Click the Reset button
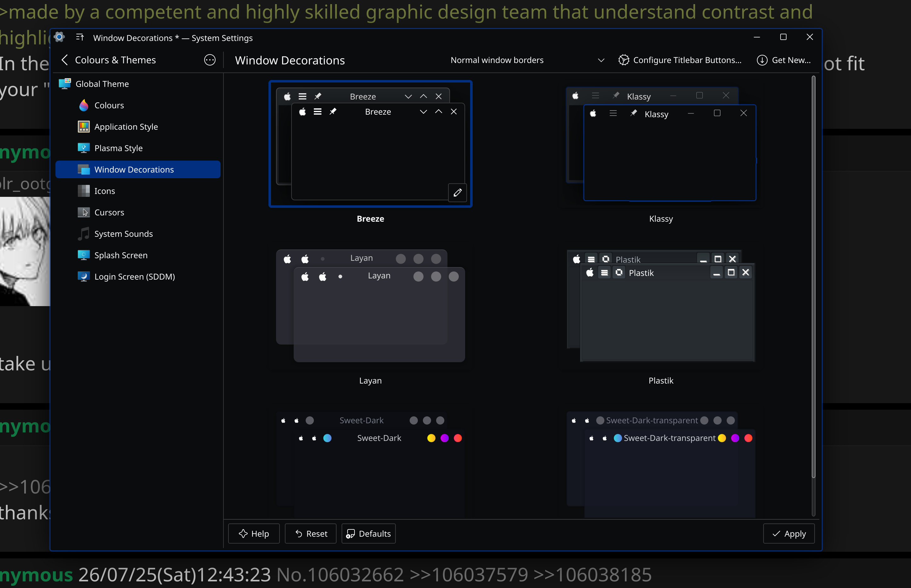 point(310,534)
